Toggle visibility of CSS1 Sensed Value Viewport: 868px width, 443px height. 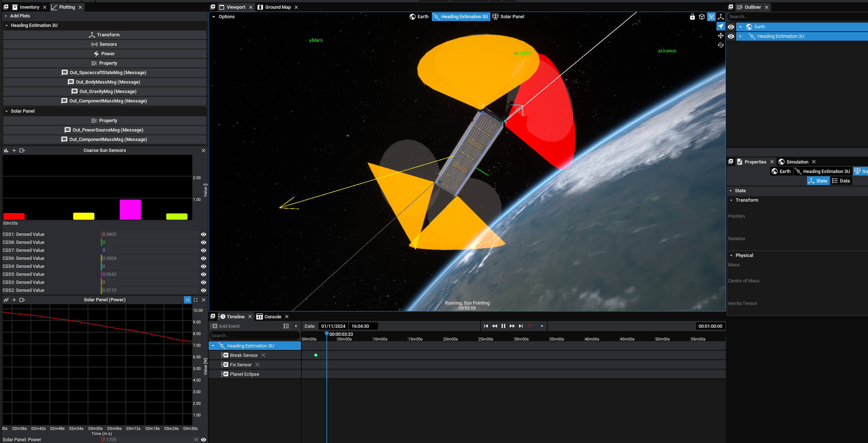coord(203,234)
